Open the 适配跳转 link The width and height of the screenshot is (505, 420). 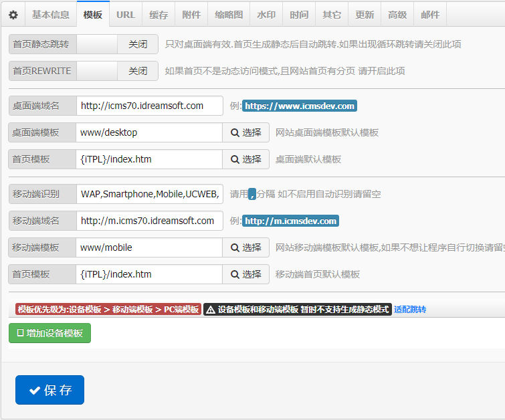coord(409,310)
